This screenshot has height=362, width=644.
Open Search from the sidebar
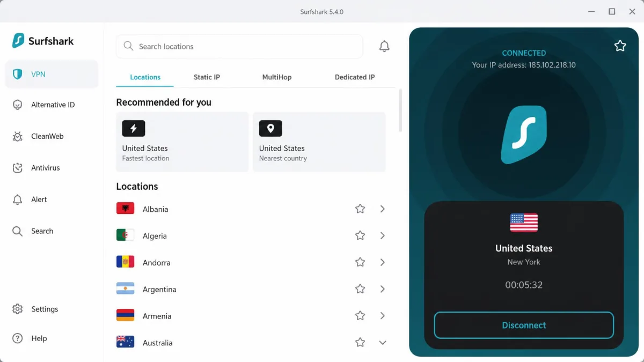tap(52, 231)
